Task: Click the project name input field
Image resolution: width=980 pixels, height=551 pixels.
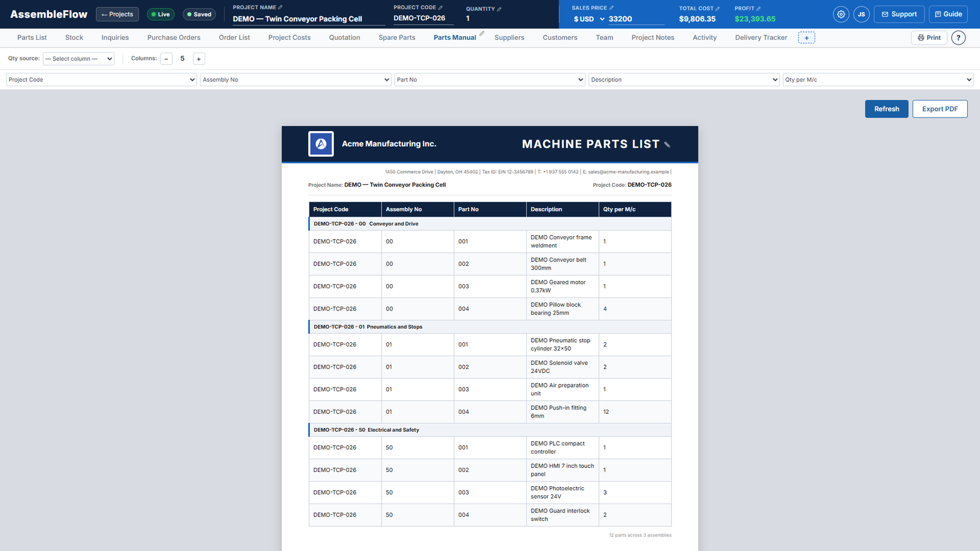Action: pos(309,19)
